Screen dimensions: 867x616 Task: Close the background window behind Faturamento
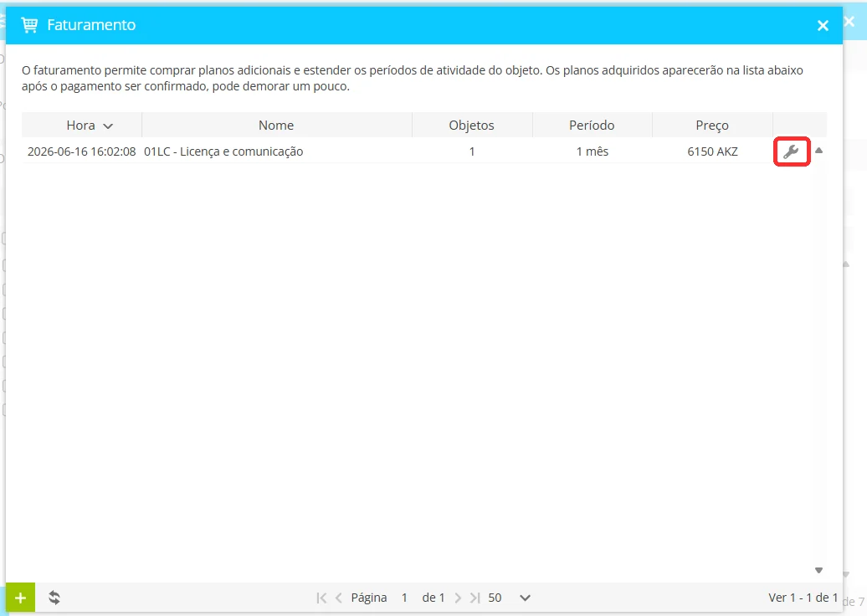coord(850,22)
